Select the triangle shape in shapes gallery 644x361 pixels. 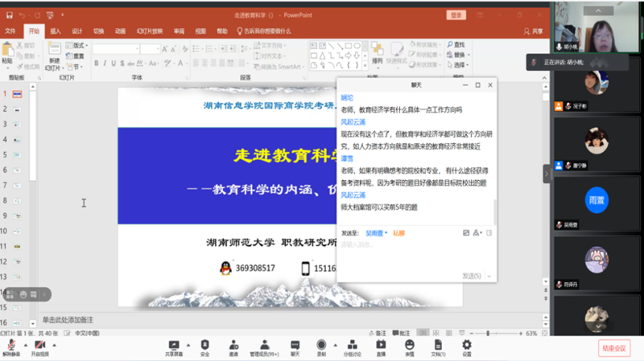click(x=323, y=55)
